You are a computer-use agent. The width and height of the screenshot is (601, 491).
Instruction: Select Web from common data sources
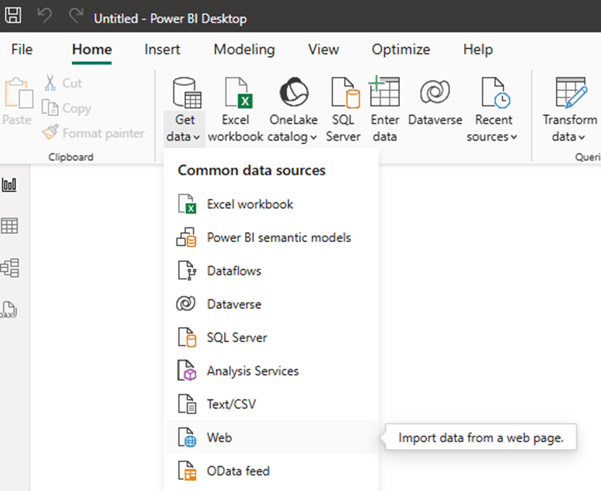(219, 438)
